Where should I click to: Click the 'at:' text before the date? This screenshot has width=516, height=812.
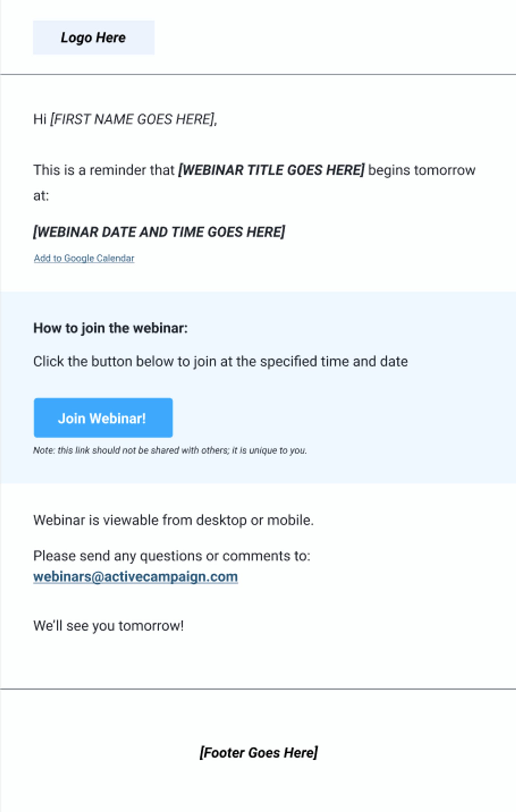41,195
